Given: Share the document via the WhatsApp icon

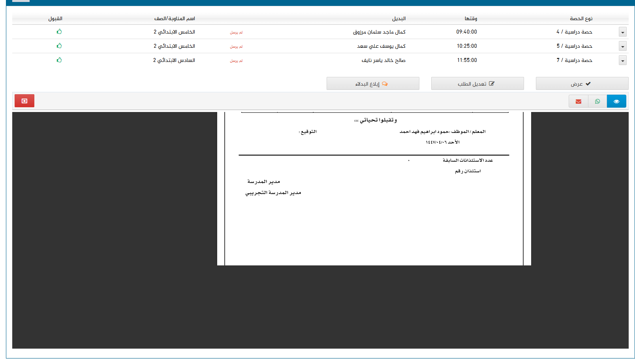Looking at the screenshot, I should tap(597, 101).
